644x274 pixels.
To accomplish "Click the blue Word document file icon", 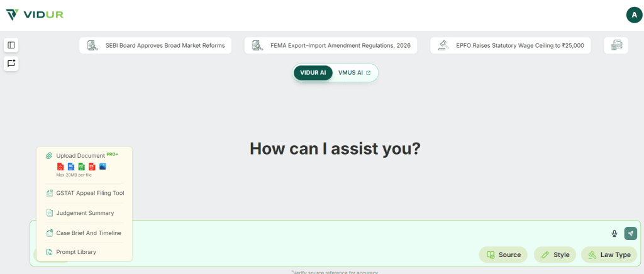I will [x=71, y=167].
